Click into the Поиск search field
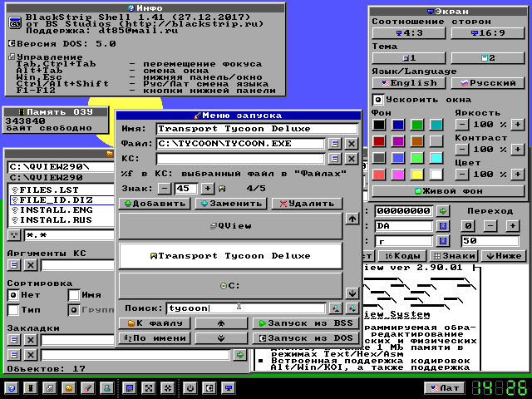Viewport: 532px width, 399px height. pyautogui.click(x=246, y=308)
